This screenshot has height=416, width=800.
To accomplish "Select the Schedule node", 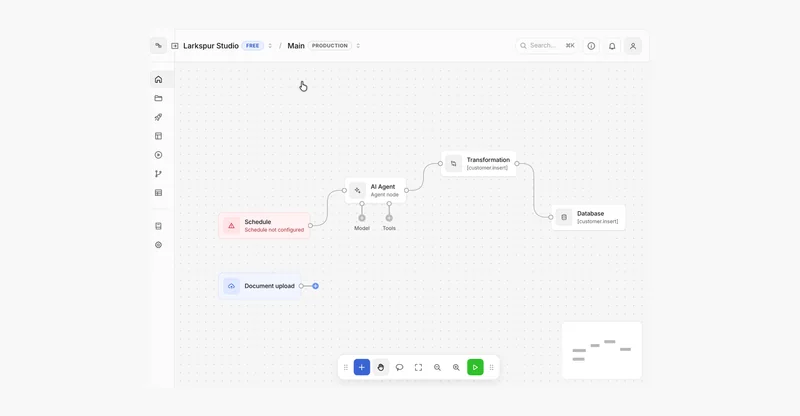I will coord(264,226).
